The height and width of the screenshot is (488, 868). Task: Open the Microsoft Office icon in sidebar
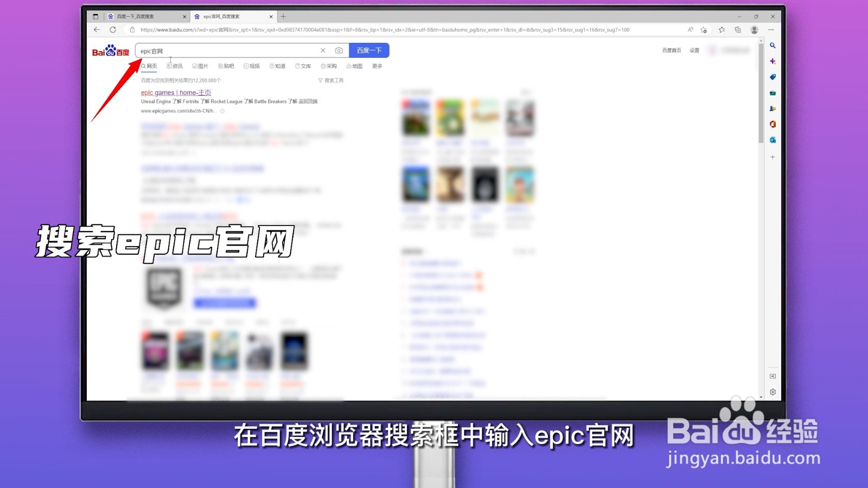click(773, 124)
